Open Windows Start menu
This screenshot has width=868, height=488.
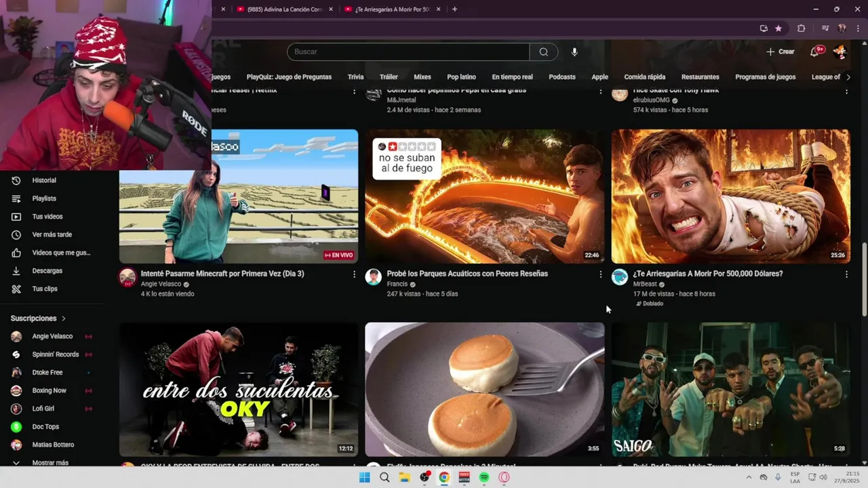click(x=364, y=477)
